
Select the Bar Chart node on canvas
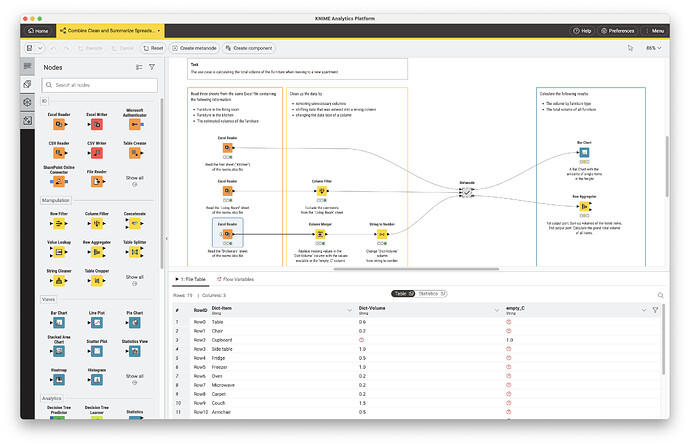pos(584,153)
